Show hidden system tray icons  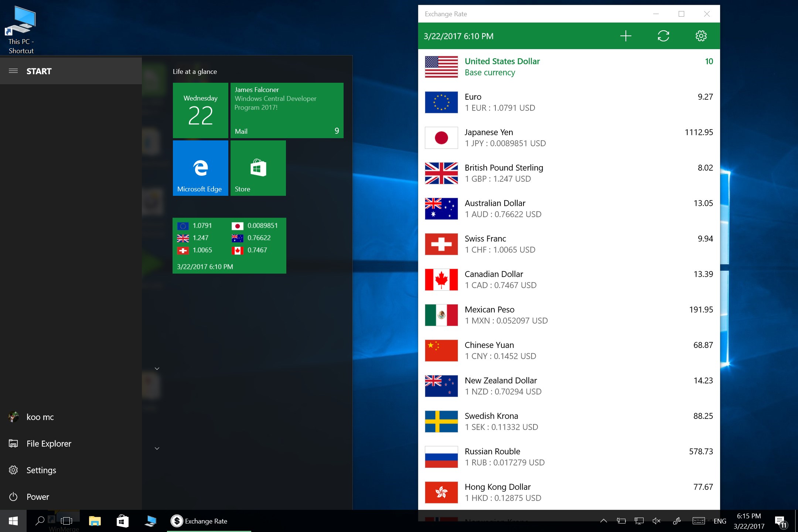(x=604, y=521)
